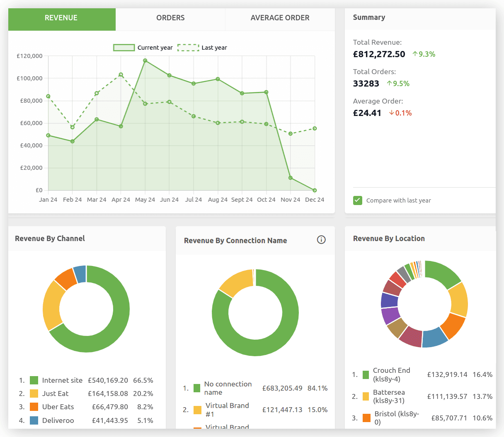Click the Apr 24 last year data point
Viewport: 504px width, 437px height.
pyautogui.click(x=121, y=75)
